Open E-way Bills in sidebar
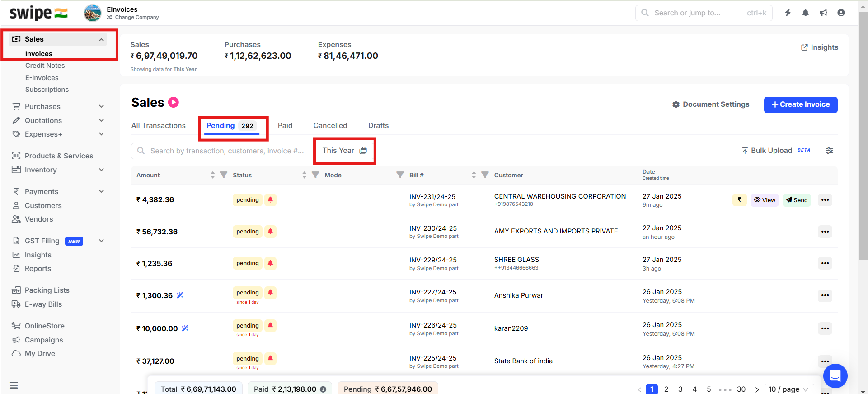Viewport: 868px width, 394px height. click(43, 304)
